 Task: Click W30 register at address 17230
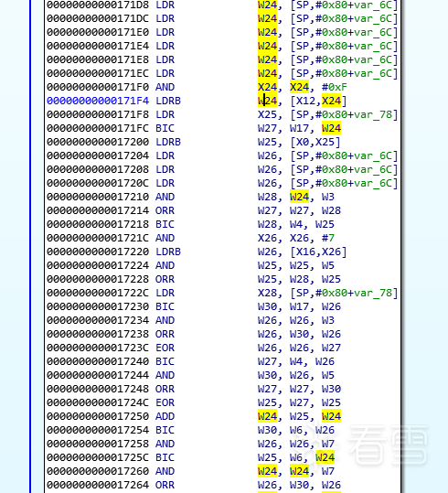pyautogui.click(x=267, y=306)
